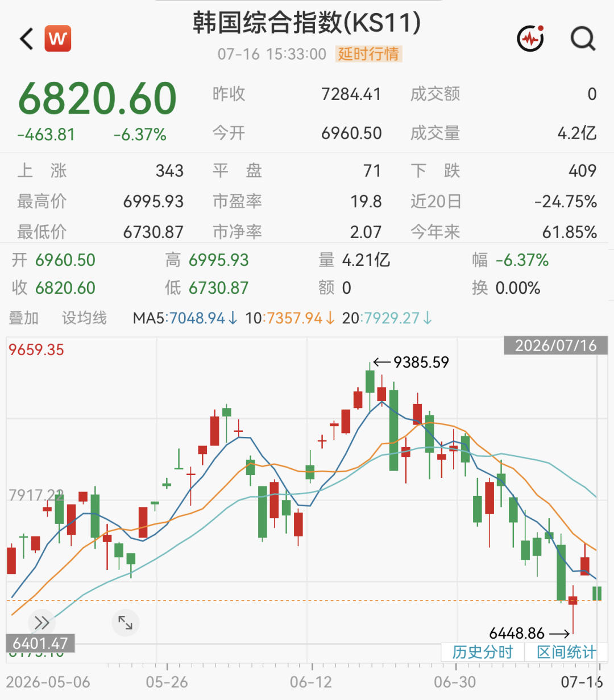
Task: Toggle the MA10 7357.94 line indicator
Action: click(290, 318)
